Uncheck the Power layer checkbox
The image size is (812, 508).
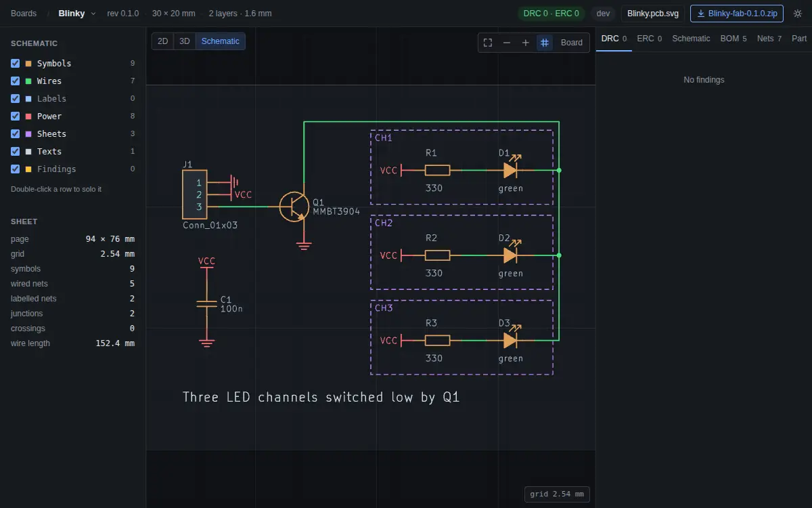[15, 116]
